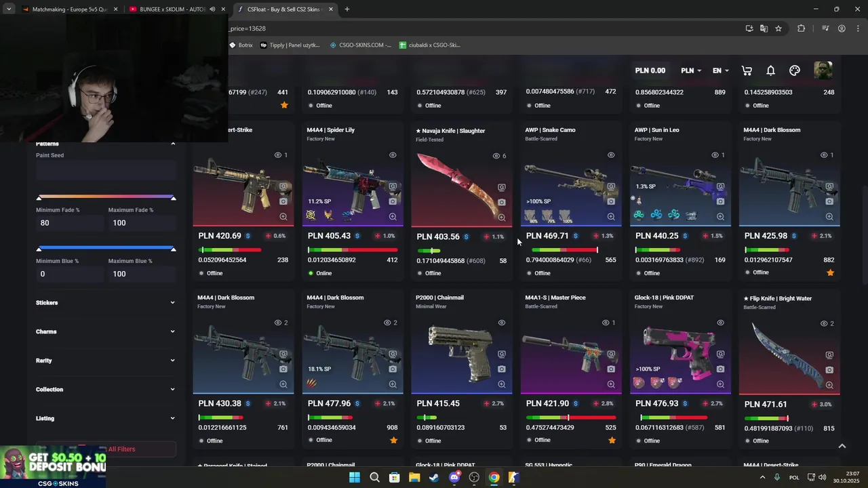
Task: Zoom into the M4A1-S Master Piece image
Action: (611, 384)
